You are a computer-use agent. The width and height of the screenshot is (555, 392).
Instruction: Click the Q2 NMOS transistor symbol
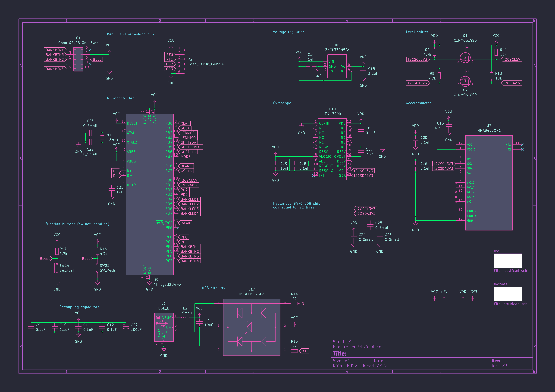pyautogui.click(x=465, y=82)
